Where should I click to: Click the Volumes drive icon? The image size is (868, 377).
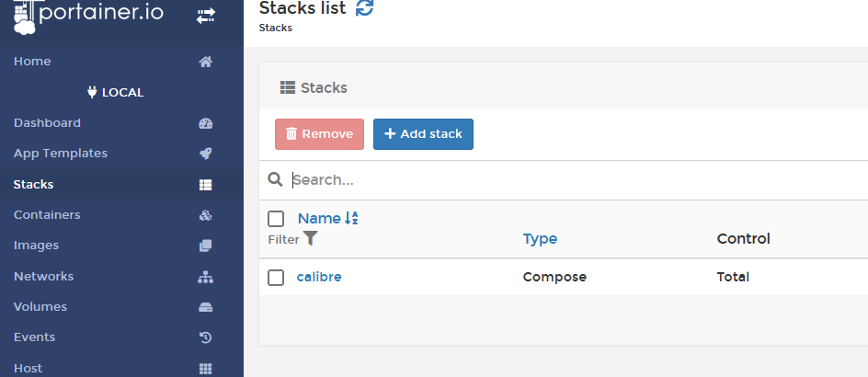pos(206,307)
